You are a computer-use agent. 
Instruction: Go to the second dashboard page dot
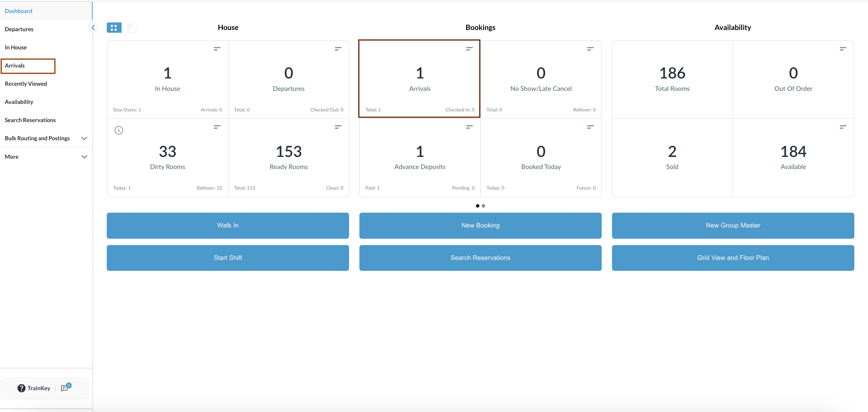[x=483, y=206]
